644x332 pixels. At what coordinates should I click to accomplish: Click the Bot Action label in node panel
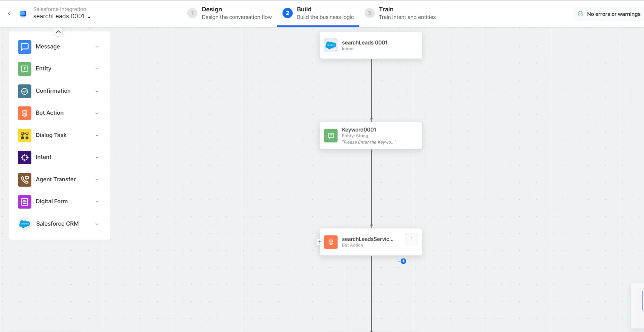50,113
